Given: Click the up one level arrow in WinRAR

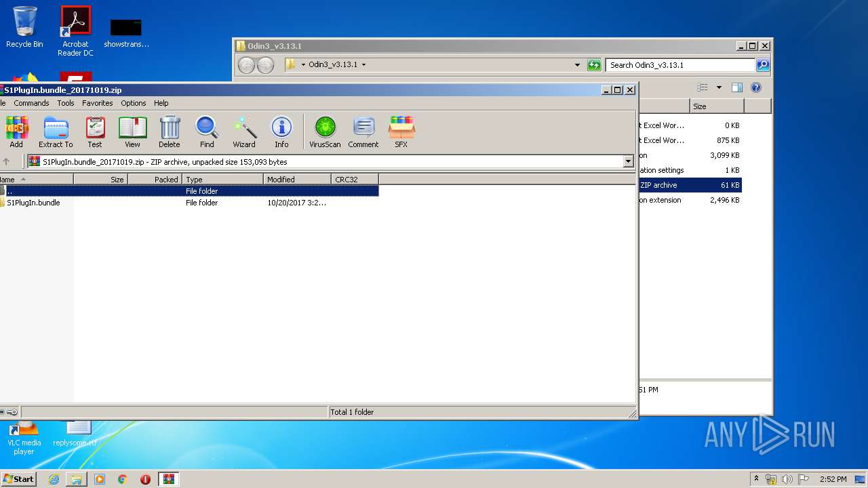Looking at the screenshot, I should coord(7,161).
